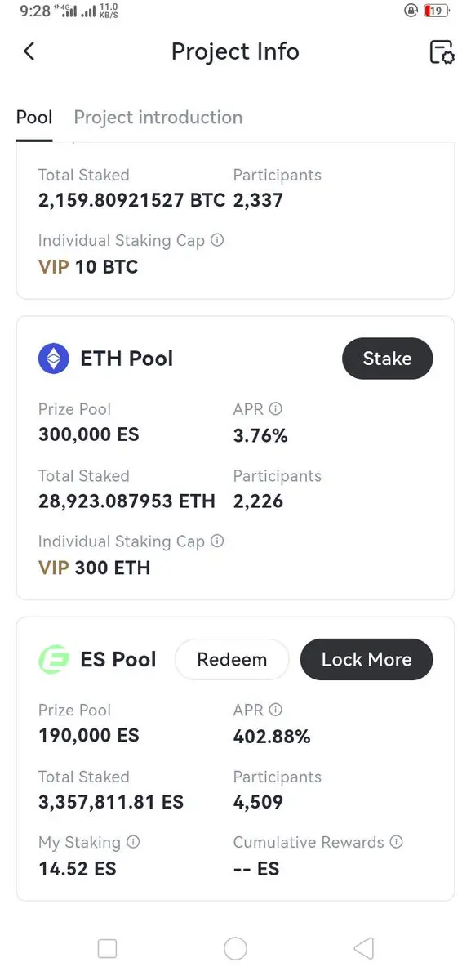The image size is (471, 980).
Task: Tap the back arrow icon
Action: (29, 51)
